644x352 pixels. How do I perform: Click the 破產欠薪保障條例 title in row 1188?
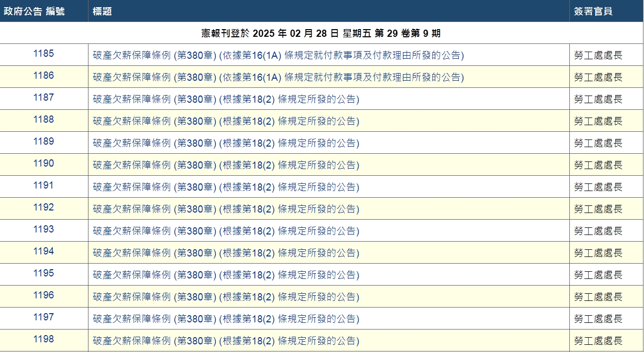coord(225,121)
